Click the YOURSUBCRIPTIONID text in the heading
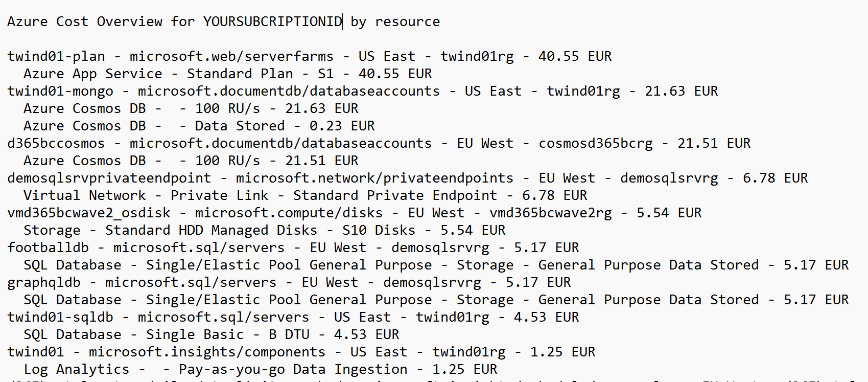The width and height of the screenshot is (868, 382). coord(272,21)
